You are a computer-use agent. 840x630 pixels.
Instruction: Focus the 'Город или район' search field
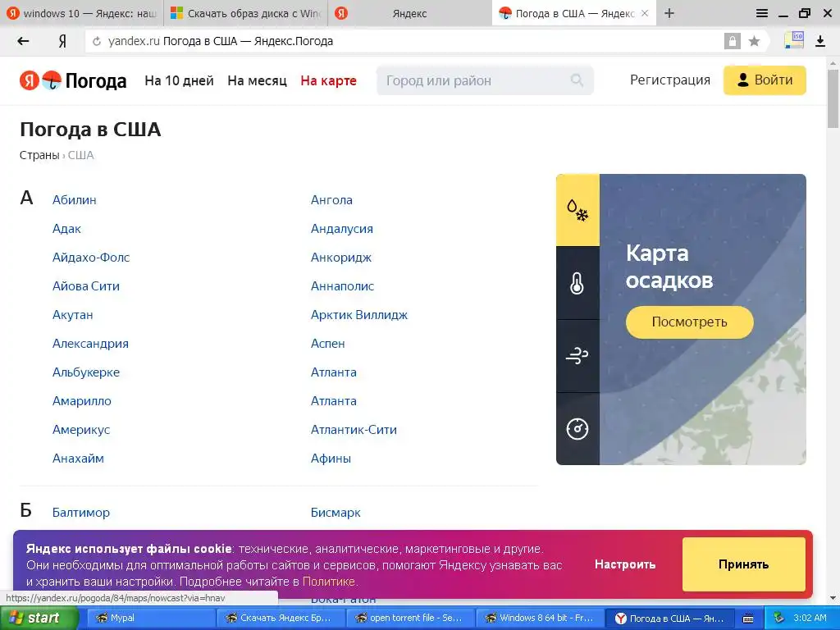click(x=485, y=80)
